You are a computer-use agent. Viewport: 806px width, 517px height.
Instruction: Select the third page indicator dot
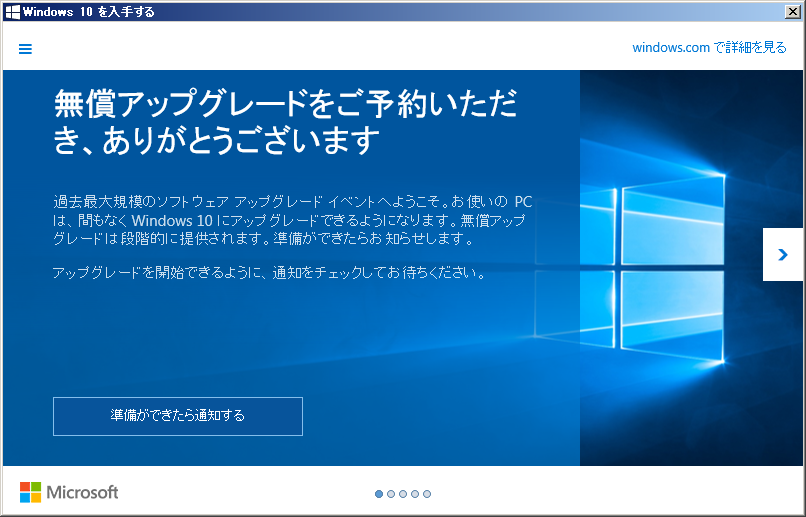click(x=403, y=494)
